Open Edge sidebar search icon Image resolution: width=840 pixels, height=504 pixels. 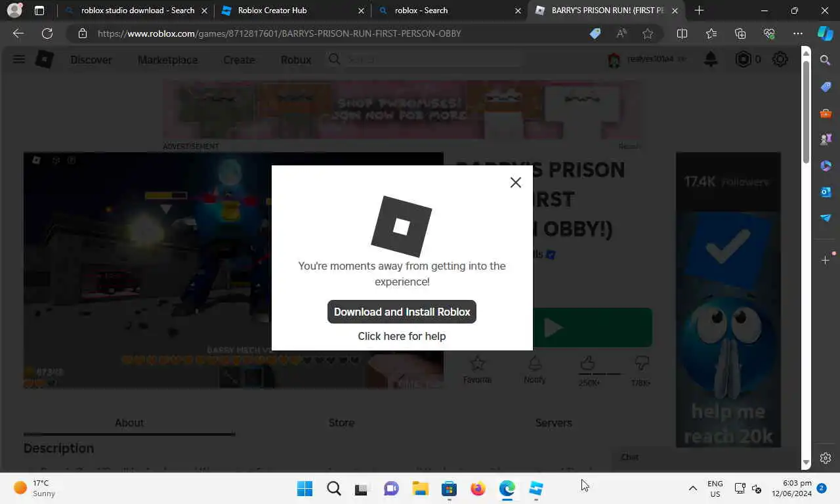tap(826, 60)
